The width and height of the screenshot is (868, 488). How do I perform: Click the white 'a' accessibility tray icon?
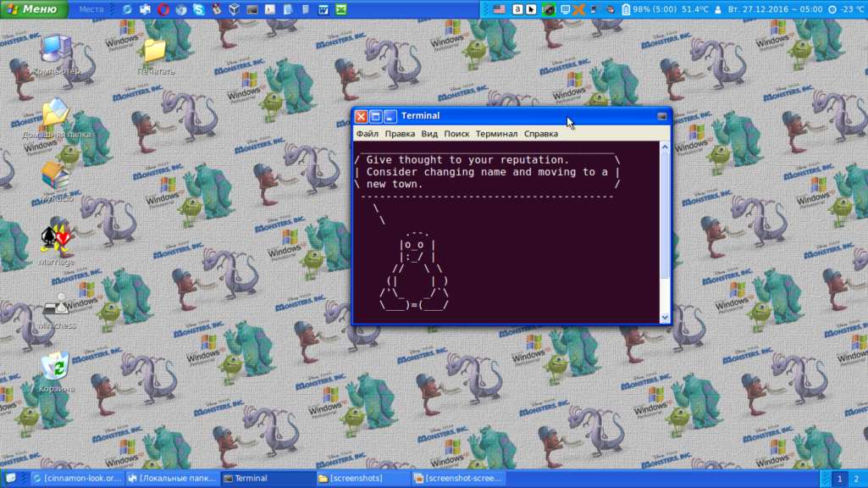517,9
